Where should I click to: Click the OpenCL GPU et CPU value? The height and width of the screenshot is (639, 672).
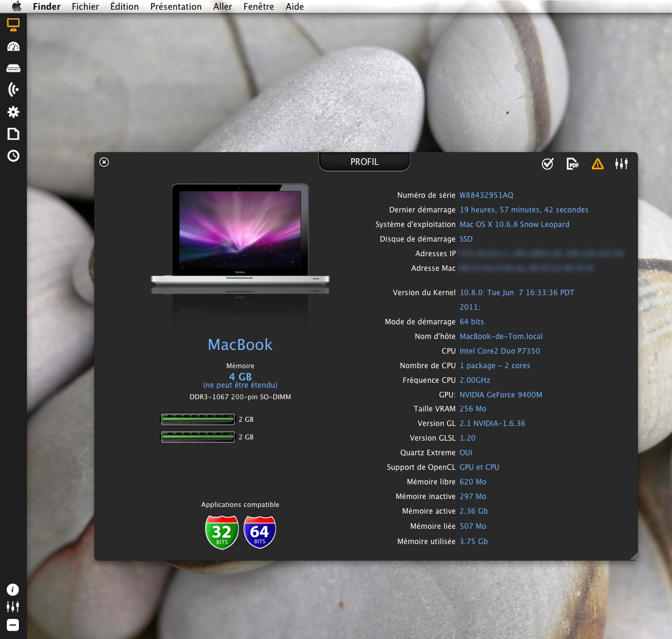coord(479,467)
